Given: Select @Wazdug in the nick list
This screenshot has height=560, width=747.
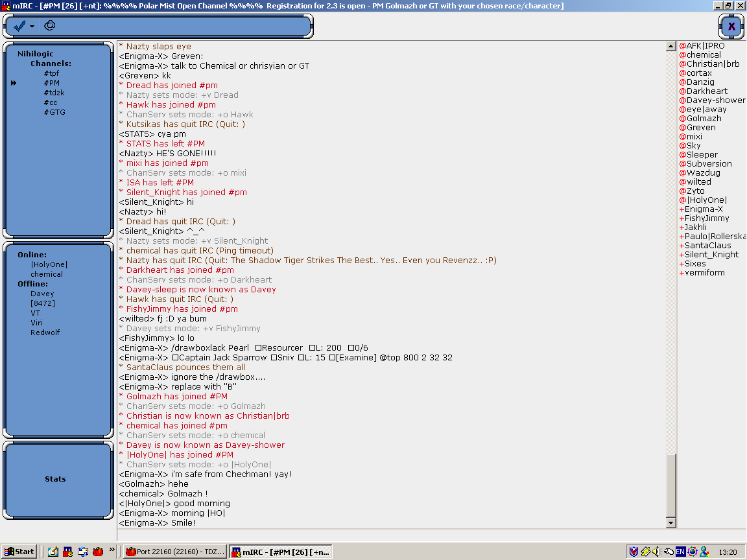Looking at the screenshot, I should coord(700,172).
